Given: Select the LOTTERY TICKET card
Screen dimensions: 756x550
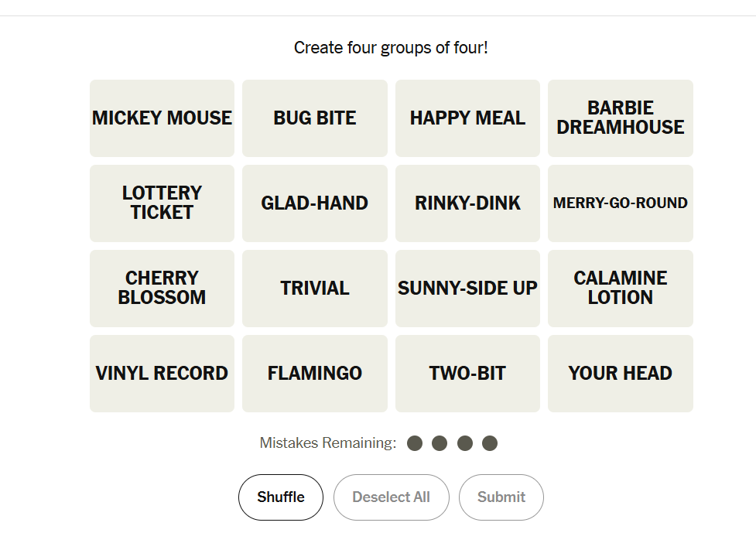Looking at the screenshot, I should [162, 203].
